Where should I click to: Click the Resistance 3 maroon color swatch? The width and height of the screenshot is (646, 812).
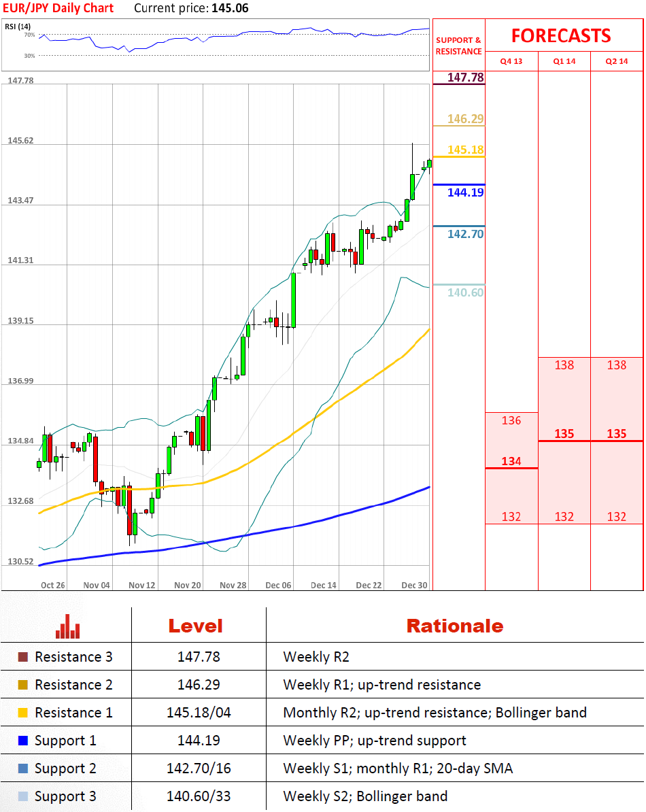(22, 657)
